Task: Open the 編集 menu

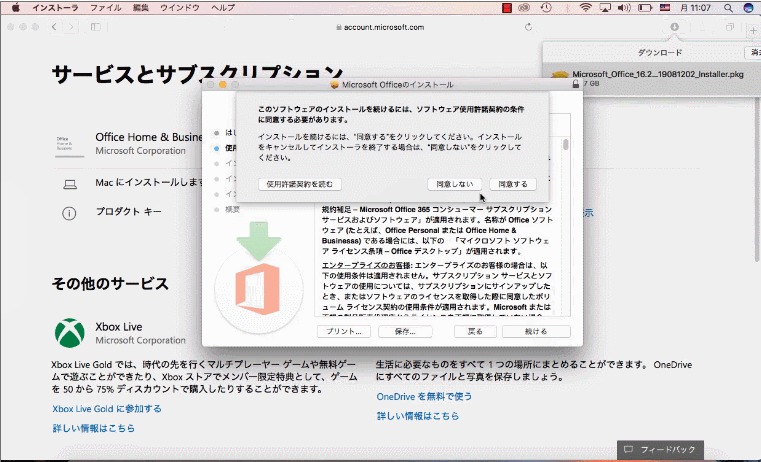Action: [141, 8]
